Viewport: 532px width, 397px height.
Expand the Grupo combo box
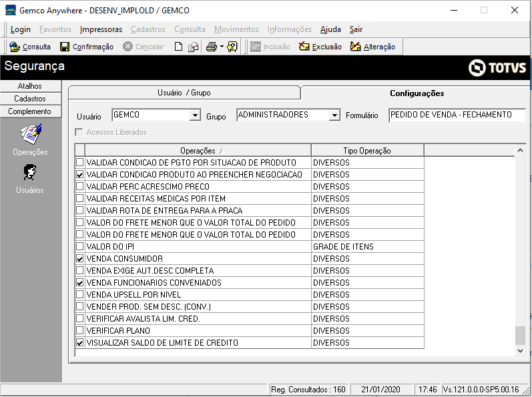tap(334, 115)
